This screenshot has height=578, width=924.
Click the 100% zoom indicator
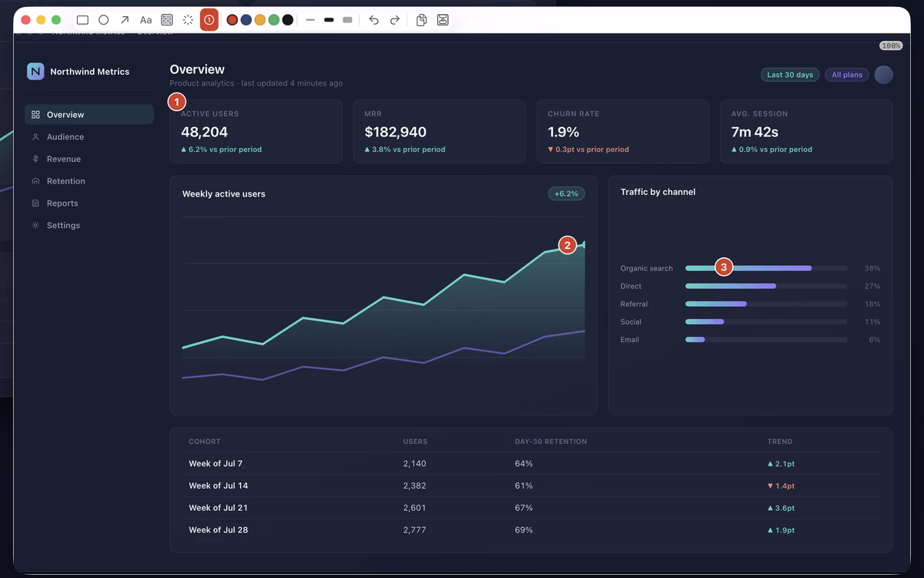point(891,46)
